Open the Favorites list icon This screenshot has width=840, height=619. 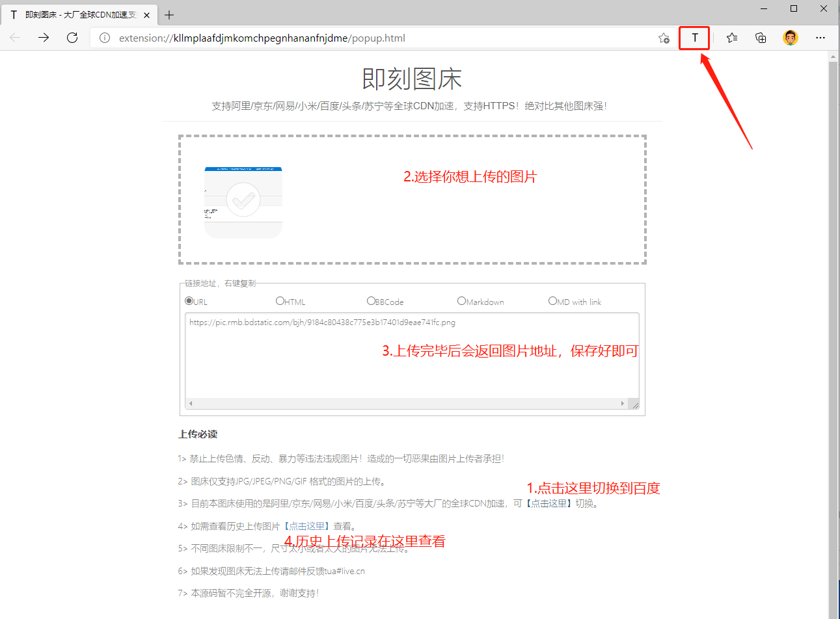(x=732, y=38)
